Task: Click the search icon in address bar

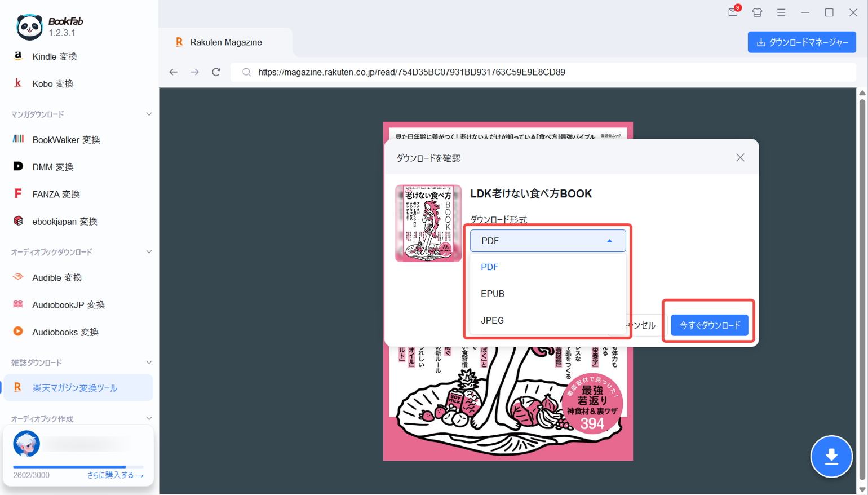Action: point(246,72)
